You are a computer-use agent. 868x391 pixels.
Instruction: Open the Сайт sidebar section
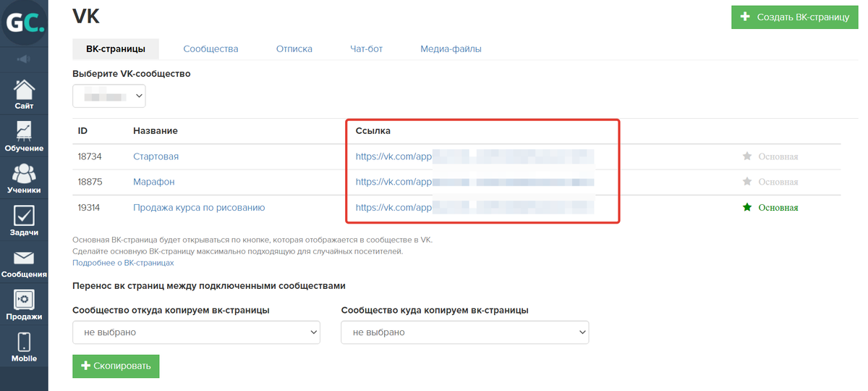pyautogui.click(x=24, y=93)
